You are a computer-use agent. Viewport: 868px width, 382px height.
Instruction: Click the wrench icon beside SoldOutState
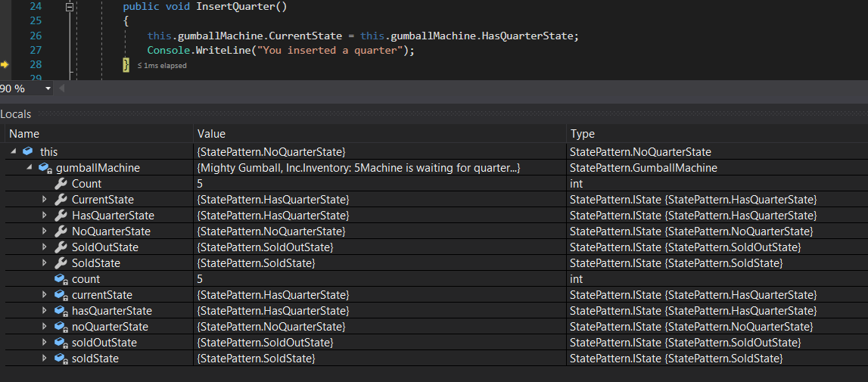pos(61,247)
